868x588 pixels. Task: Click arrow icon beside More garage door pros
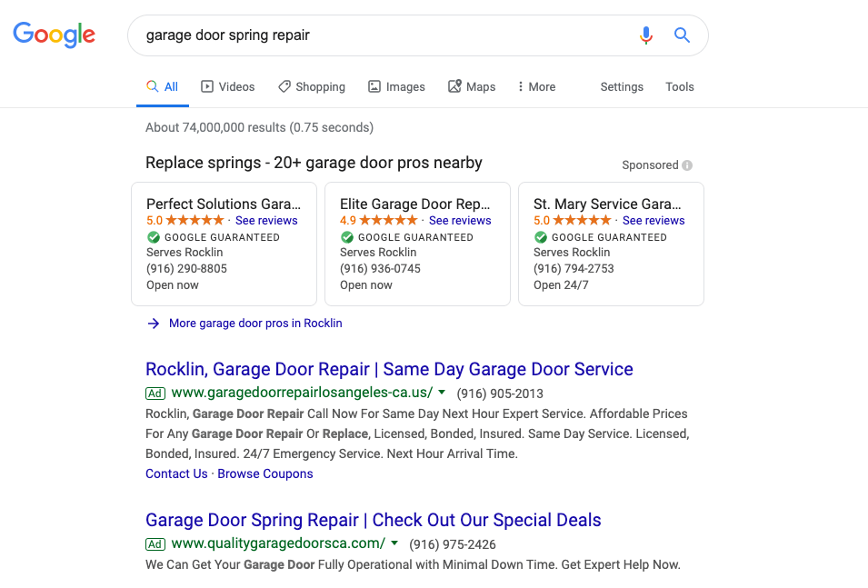(154, 324)
